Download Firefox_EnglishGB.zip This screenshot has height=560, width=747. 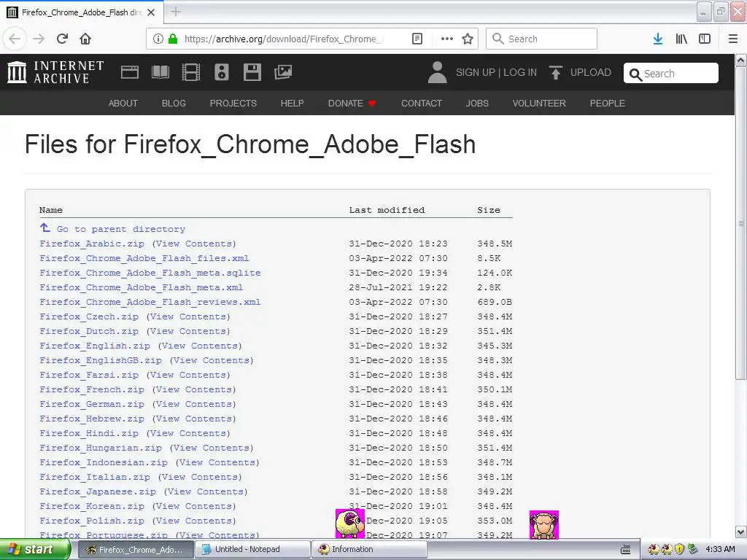[x=101, y=360]
